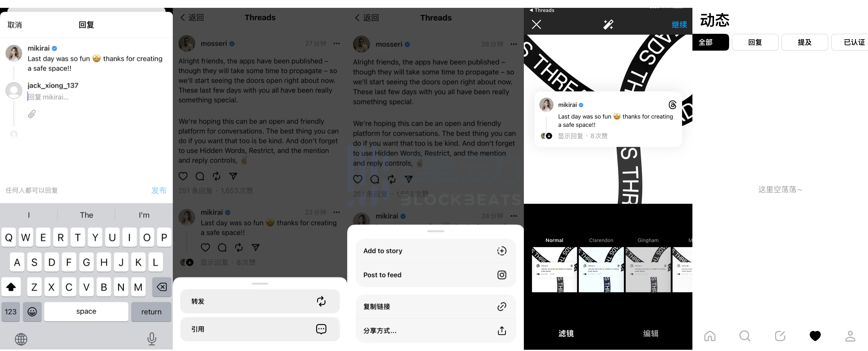The image size is (868, 351).
Task: Tap '复制链接' option in share menu
Action: pos(434,307)
